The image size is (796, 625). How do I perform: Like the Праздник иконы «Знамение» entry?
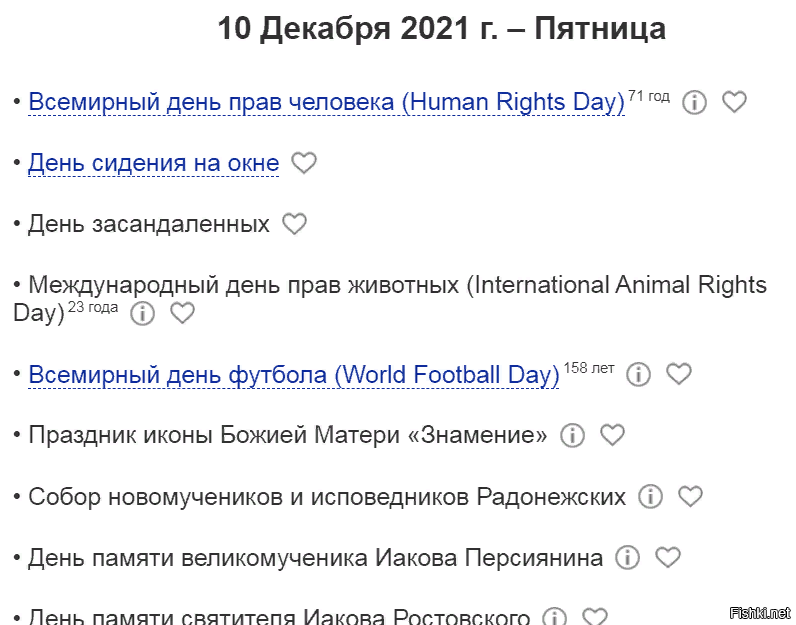tap(612, 435)
